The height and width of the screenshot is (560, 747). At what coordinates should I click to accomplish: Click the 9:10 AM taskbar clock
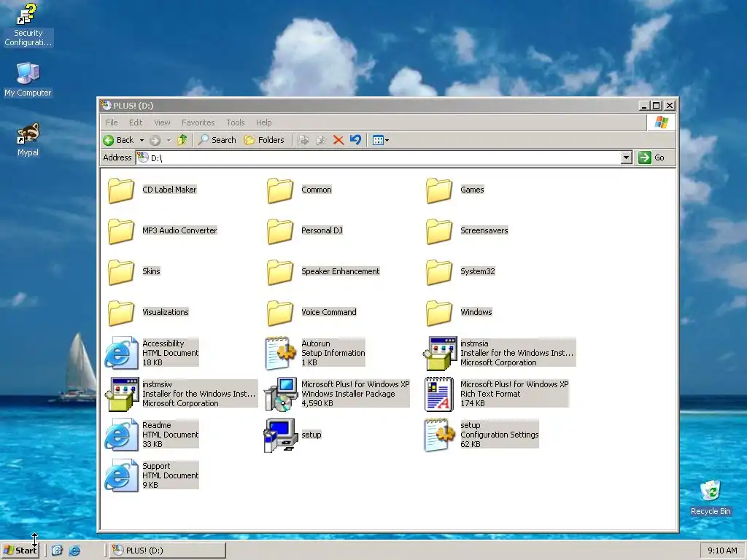pyautogui.click(x=722, y=551)
